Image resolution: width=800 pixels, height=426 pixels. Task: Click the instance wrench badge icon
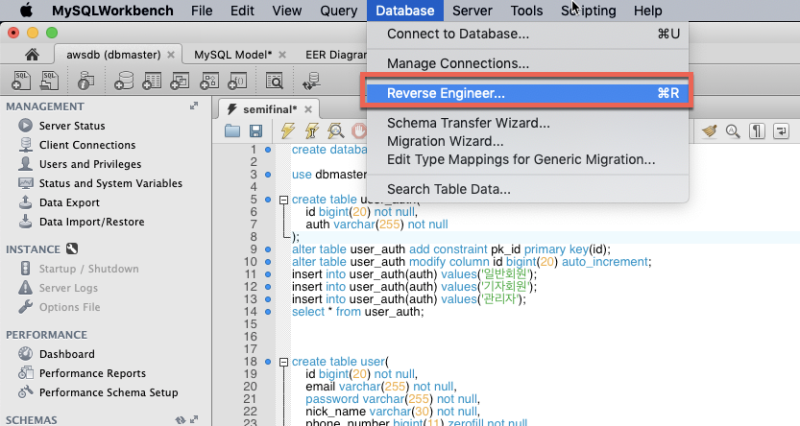pyautogui.click(x=72, y=249)
